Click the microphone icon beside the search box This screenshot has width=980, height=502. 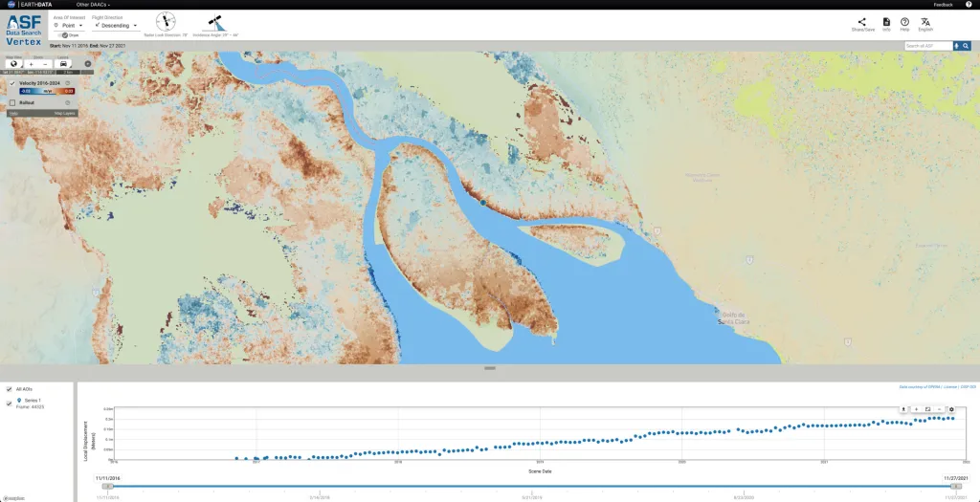[x=957, y=46]
